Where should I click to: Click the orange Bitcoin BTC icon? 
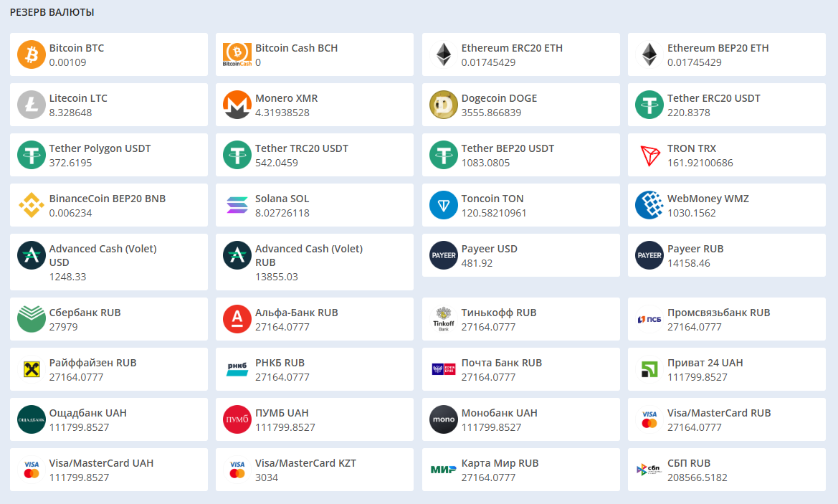pos(32,54)
